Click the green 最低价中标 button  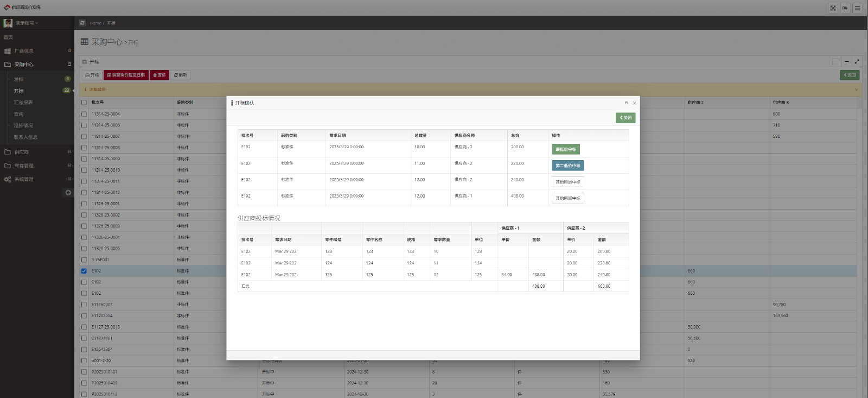click(x=566, y=149)
